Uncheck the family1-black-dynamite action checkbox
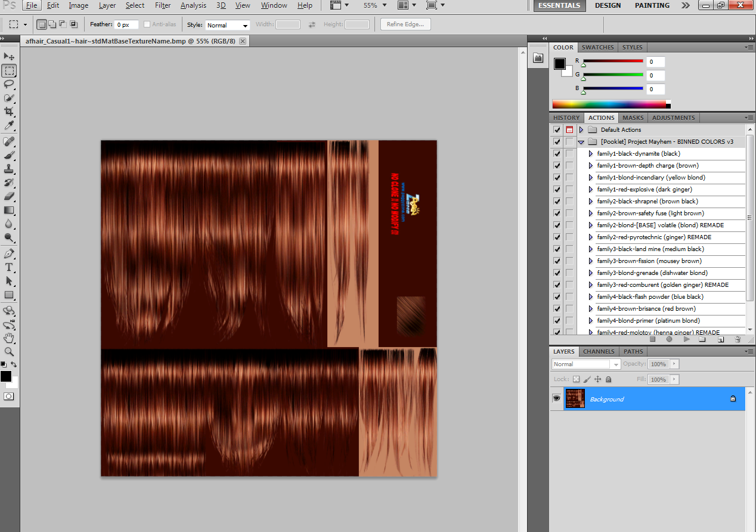Viewport: 756px width, 532px height. [x=557, y=154]
